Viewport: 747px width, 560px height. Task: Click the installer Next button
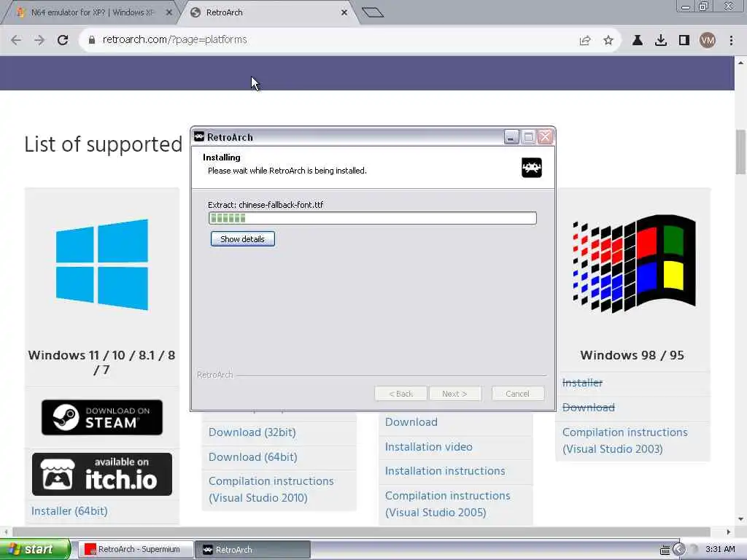click(x=455, y=394)
